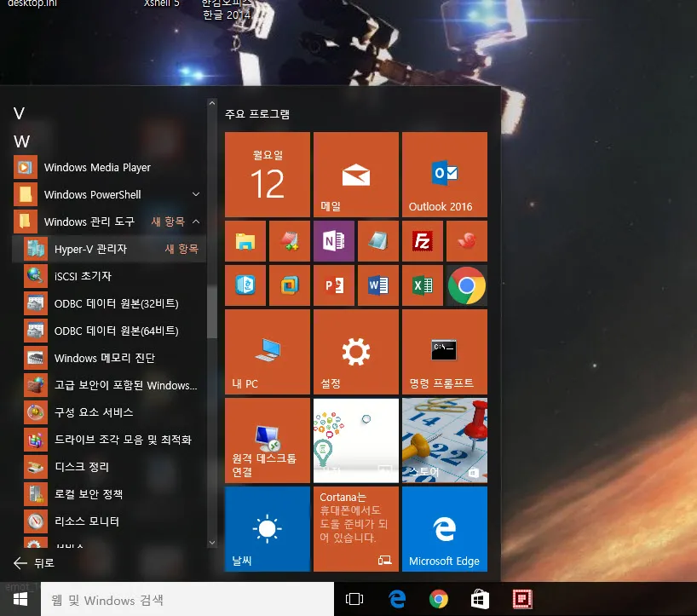Open the FileZilla tile
Screen dimensions: 697x616
tap(423, 240)
